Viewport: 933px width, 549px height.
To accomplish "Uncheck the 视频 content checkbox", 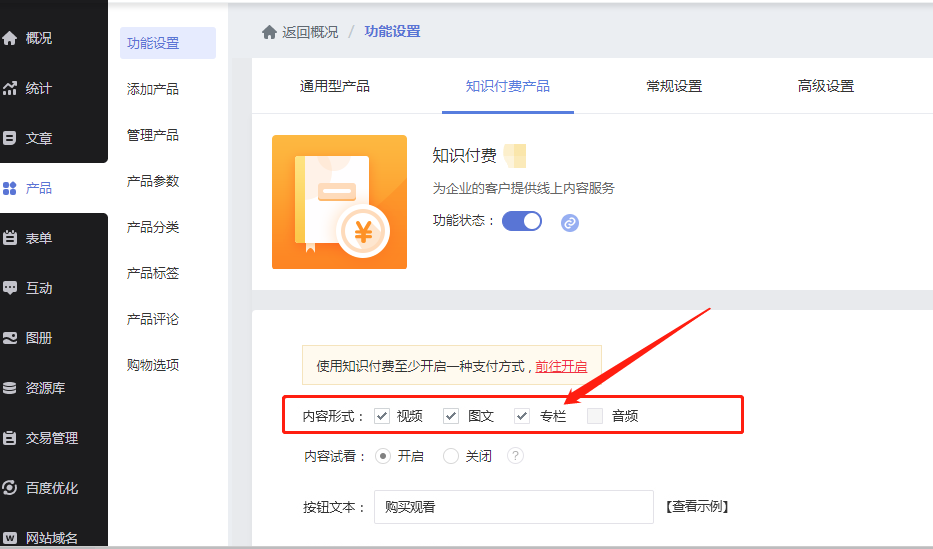I will click(382, 416).
